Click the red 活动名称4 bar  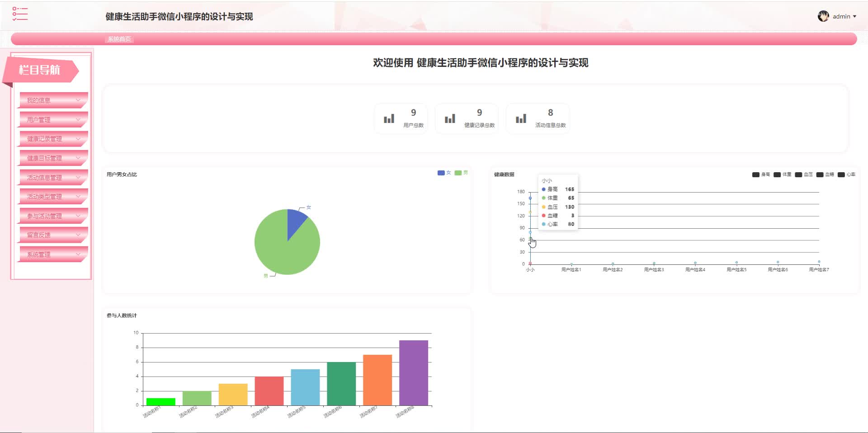[269, 391]
